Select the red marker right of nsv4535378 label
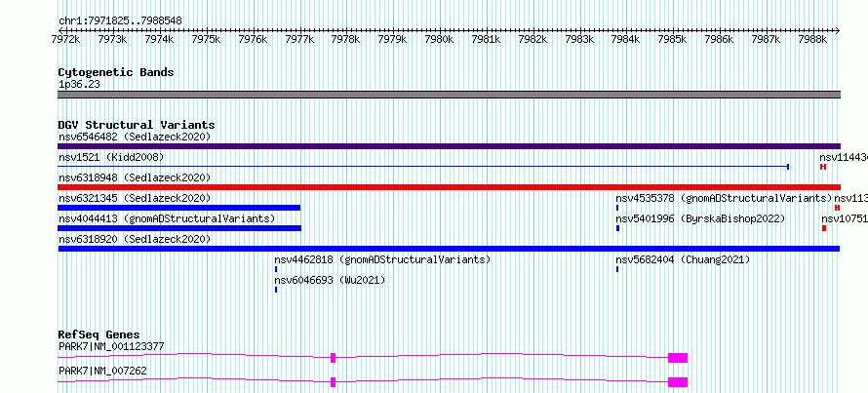Screen dimensions: 868x393 coord(837,208)
